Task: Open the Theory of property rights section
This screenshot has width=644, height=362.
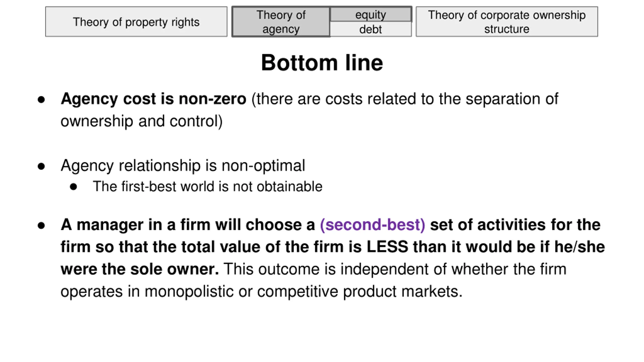Action: coord(136,22)
